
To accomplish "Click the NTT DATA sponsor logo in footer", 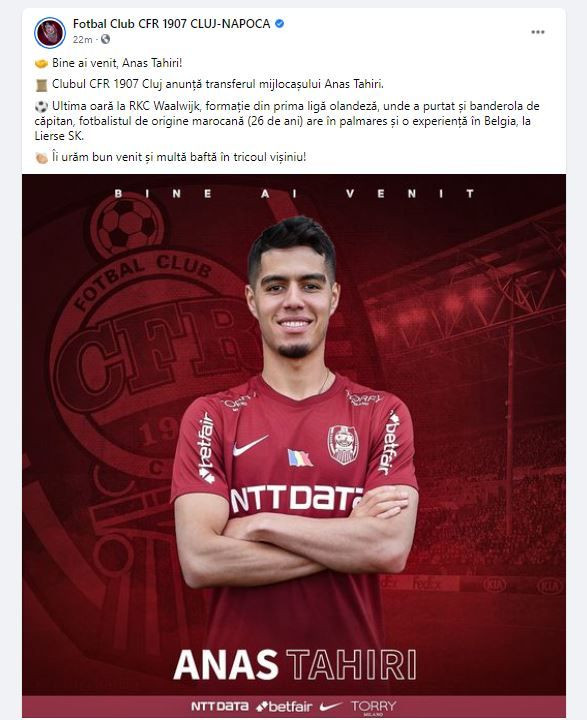I will (220, 706).
